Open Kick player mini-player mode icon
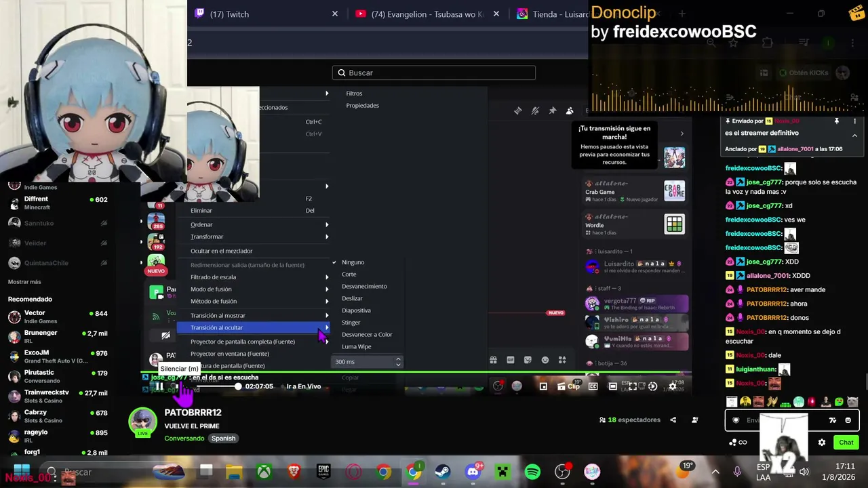The width and height of the screenshot is (868, 488). (543, 386)
